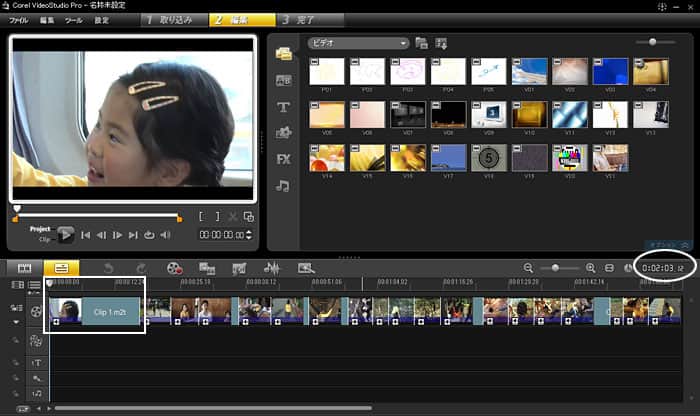
Task: Select the color bars test pattern thumbnail
Action: 570,158
